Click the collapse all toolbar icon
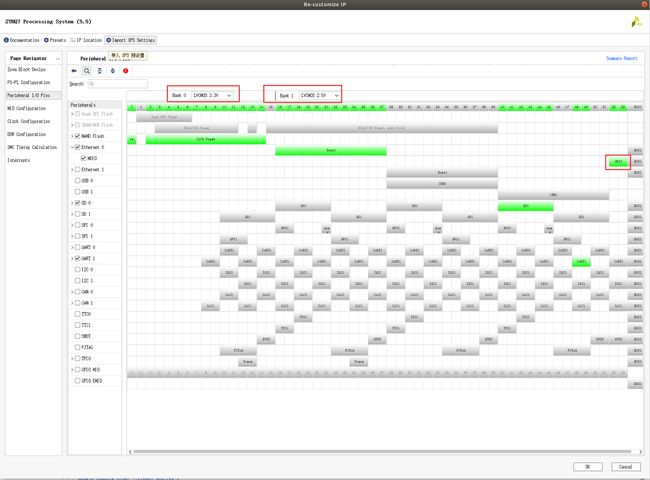This screenshot has height=480, width=650. coord(99,71)
